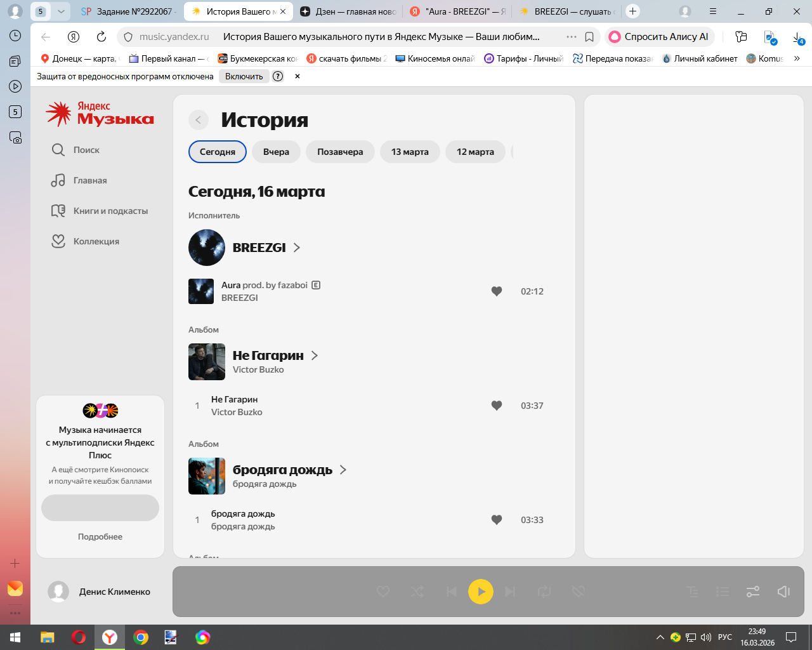The width and height of the screenshot is (812, 650).
Task: Open the lyrics icon in the player bar
Action: [693, 592]
